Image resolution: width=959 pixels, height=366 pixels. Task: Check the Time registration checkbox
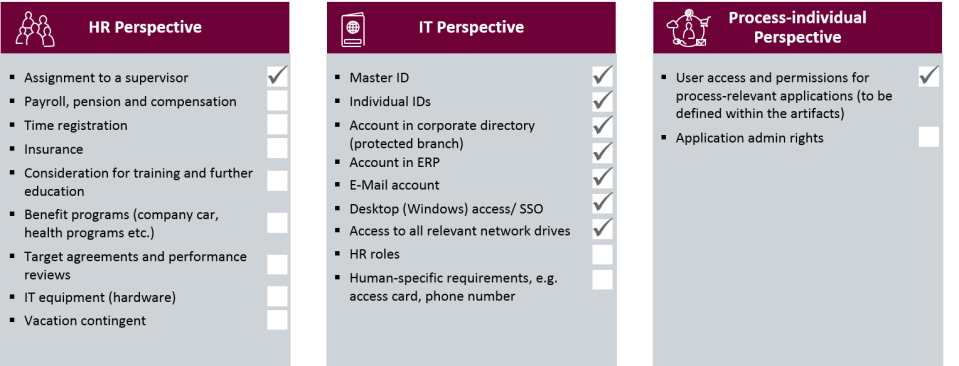point(277,124)
